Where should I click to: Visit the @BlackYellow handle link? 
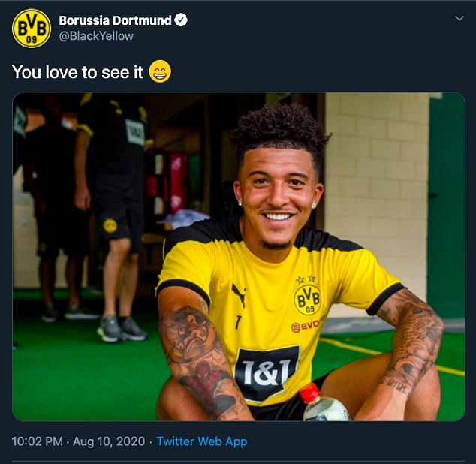(x=96, y=36)
